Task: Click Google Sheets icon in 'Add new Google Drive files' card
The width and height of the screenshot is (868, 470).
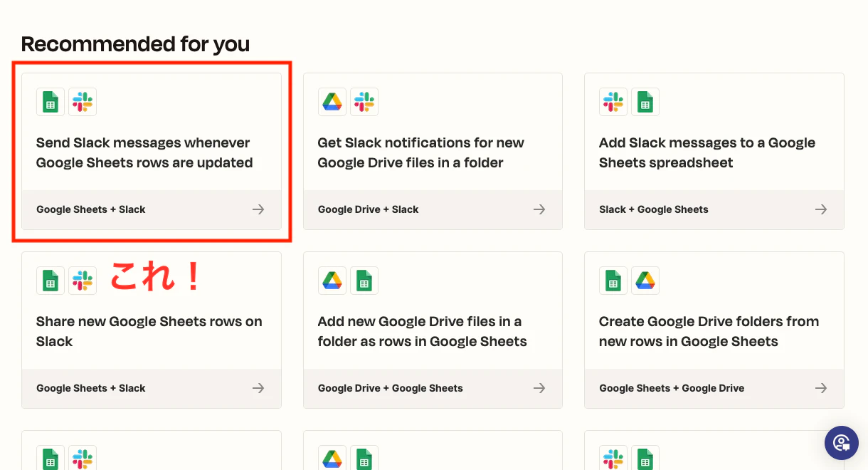Action: 364,281
